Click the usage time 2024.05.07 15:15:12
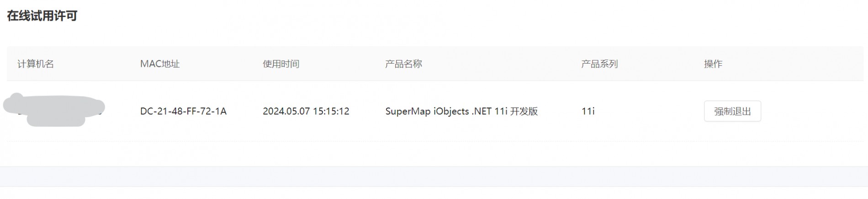 [306, 111]
